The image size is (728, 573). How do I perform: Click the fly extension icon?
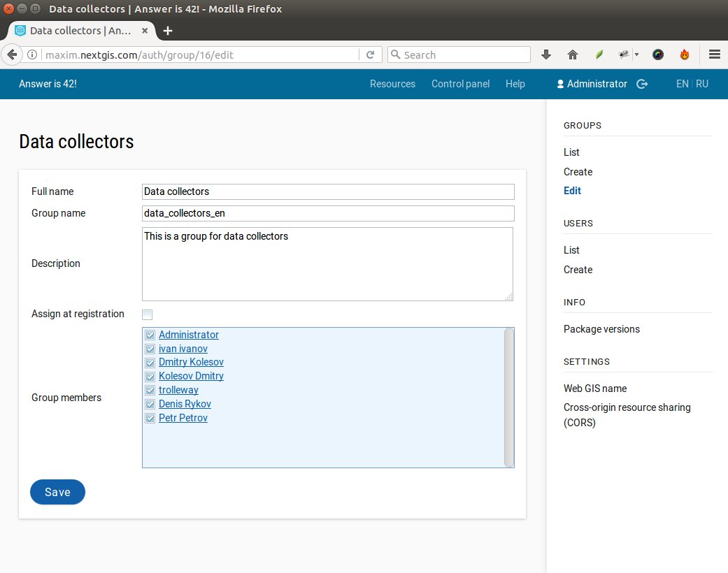click(x=622, y=54)
